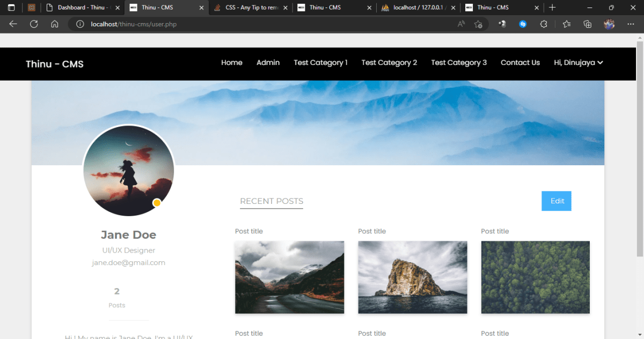
Task: Click the blue Edit button
Action: (x=557, y=201)
